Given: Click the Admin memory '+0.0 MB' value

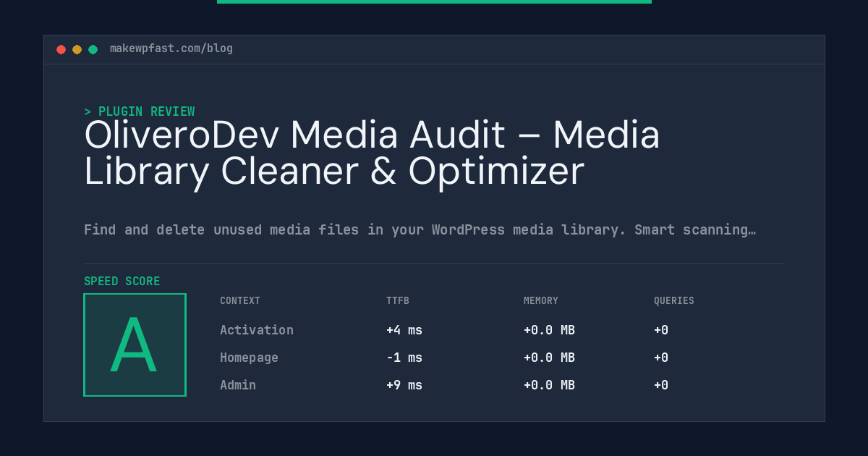Looking at the screenshot, I should click(x=549, y=385).
